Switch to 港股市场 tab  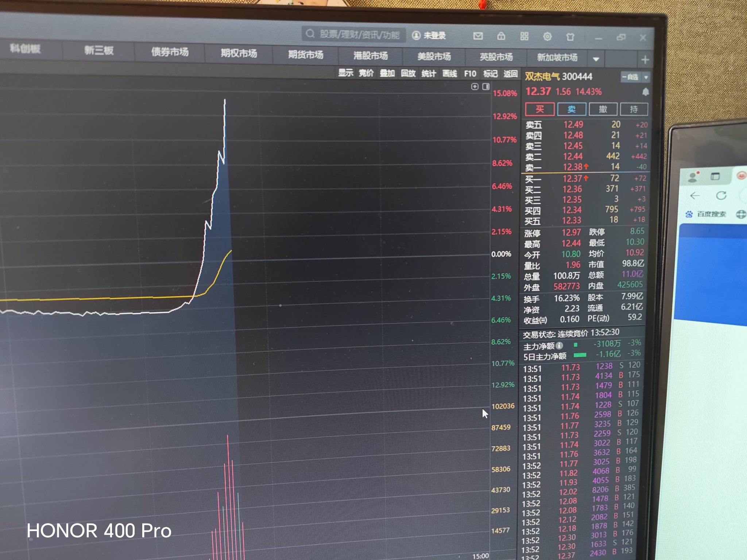pos(370,56)
